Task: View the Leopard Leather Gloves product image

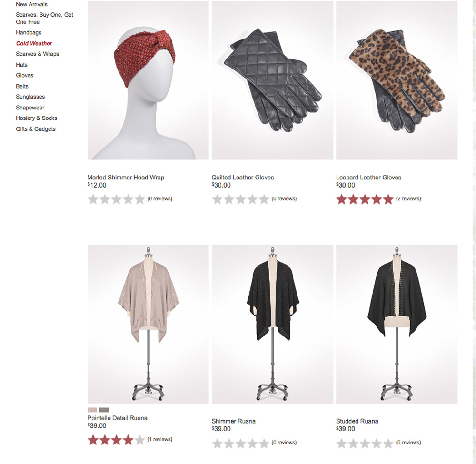Action: [397, 80]
